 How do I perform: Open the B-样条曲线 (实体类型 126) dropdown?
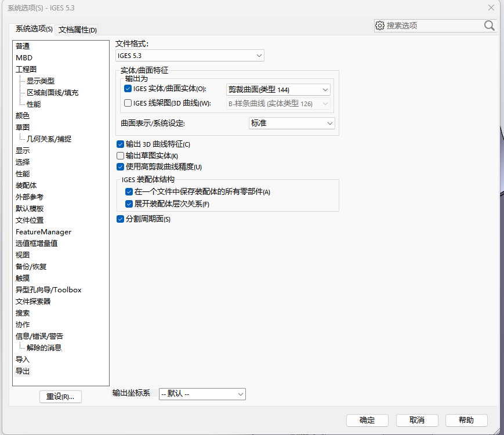[x=278, y=104]
